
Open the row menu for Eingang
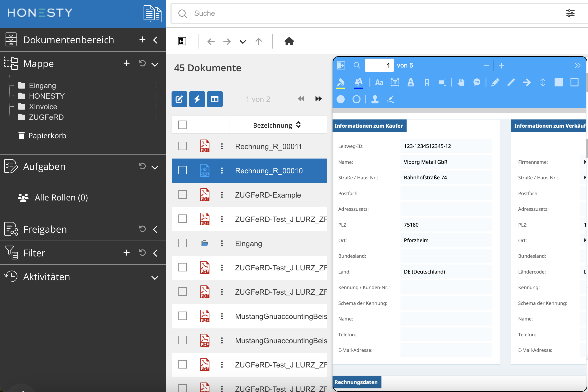click(222, 243)
